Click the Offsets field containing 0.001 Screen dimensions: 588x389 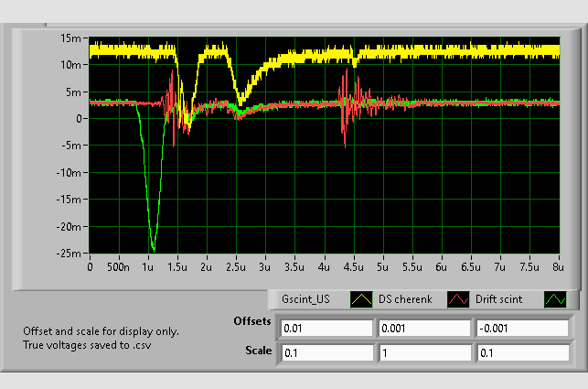[x=424, y=328]
